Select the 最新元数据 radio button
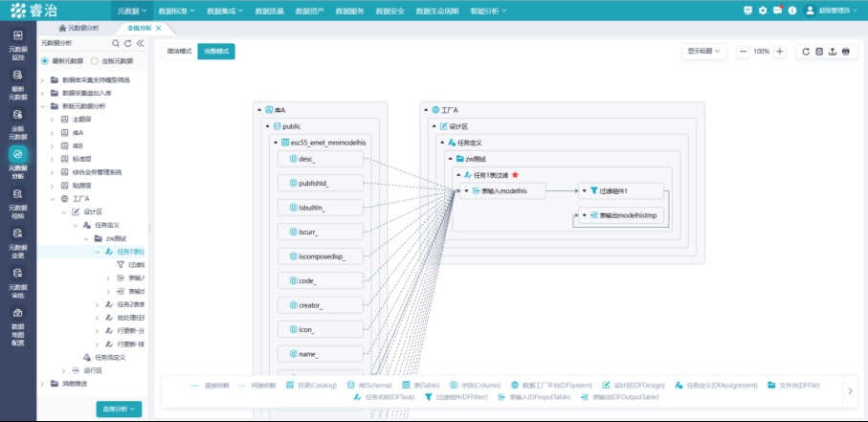The width and height of the screenshot is (868, 422). 44,60
